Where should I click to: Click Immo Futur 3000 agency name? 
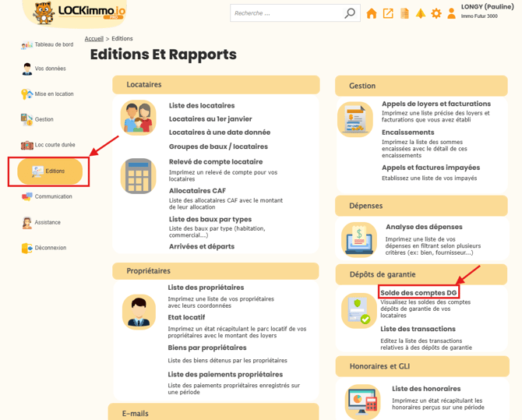[x=479, y=16]
